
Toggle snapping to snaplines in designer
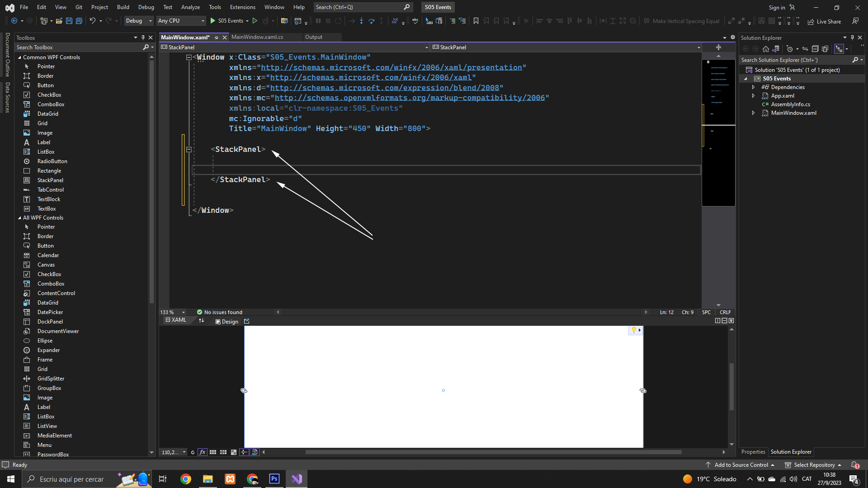pyautogui.click(x=244, y=452)
